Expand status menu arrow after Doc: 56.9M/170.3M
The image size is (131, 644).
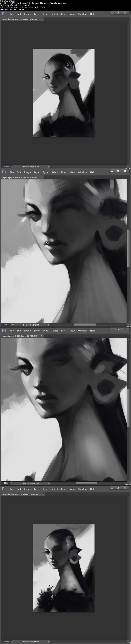point(49,325)
